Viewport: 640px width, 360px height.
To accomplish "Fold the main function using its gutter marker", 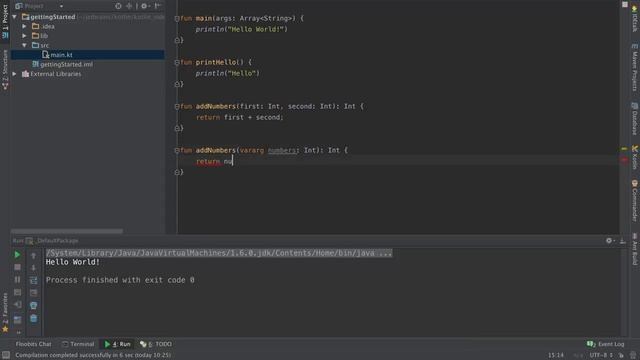I will point(177,18).
